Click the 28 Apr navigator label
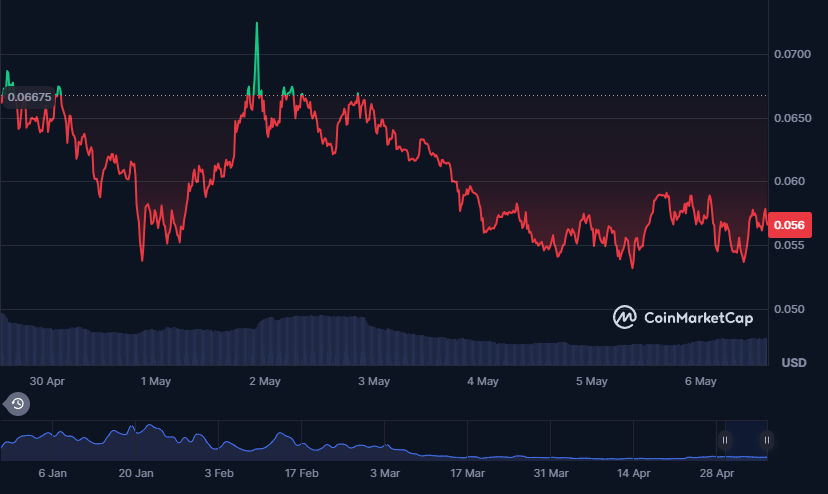The width and height of the screenshot is (828, 494). tap(717, 473)
